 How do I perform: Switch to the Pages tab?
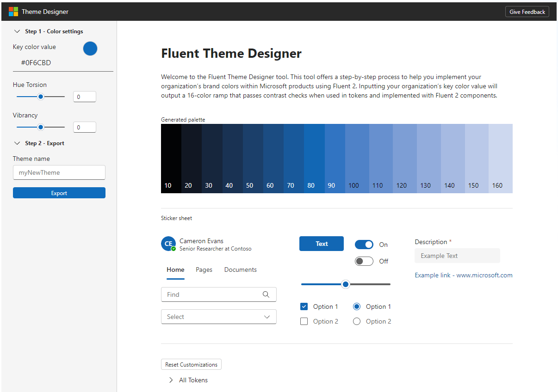(x=204, y=269)
